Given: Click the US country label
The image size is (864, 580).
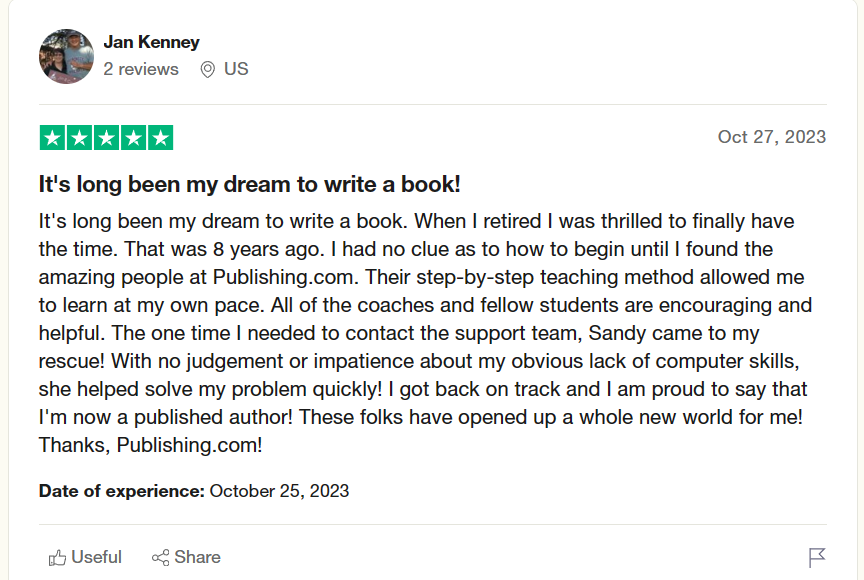Looking at the screenshot, I should pos(236,69).
